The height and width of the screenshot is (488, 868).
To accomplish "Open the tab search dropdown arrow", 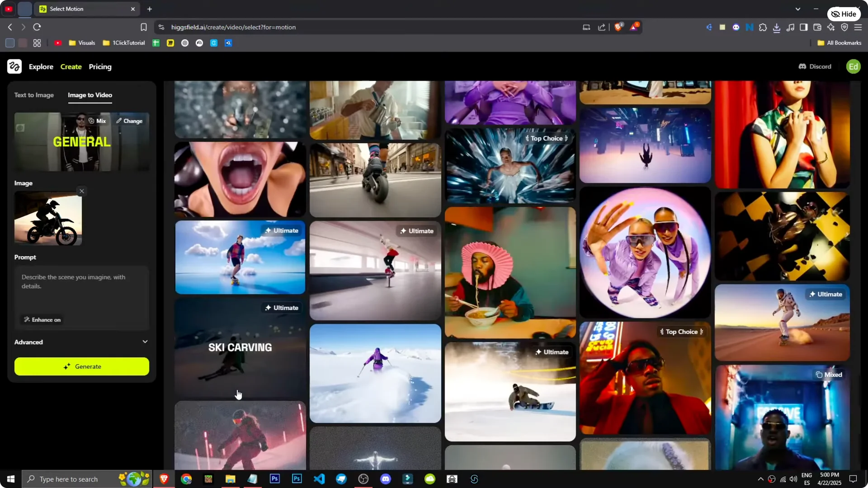I will 798,9.
